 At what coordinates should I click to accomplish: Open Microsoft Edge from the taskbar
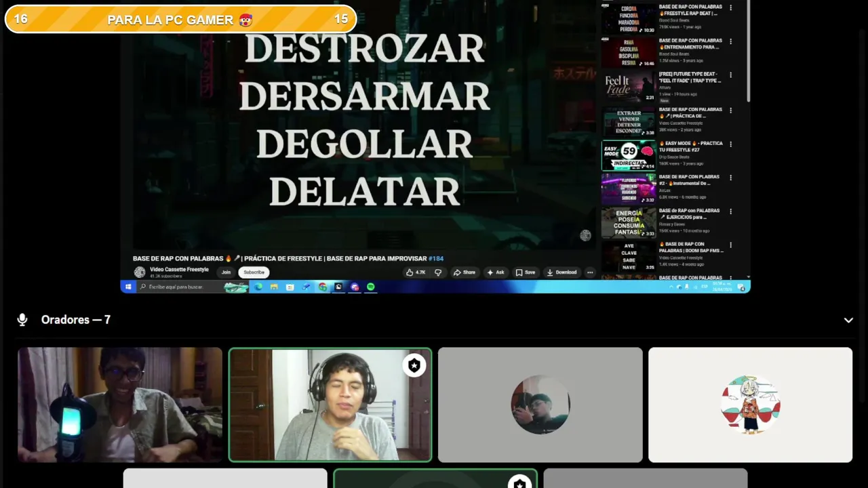258,287
